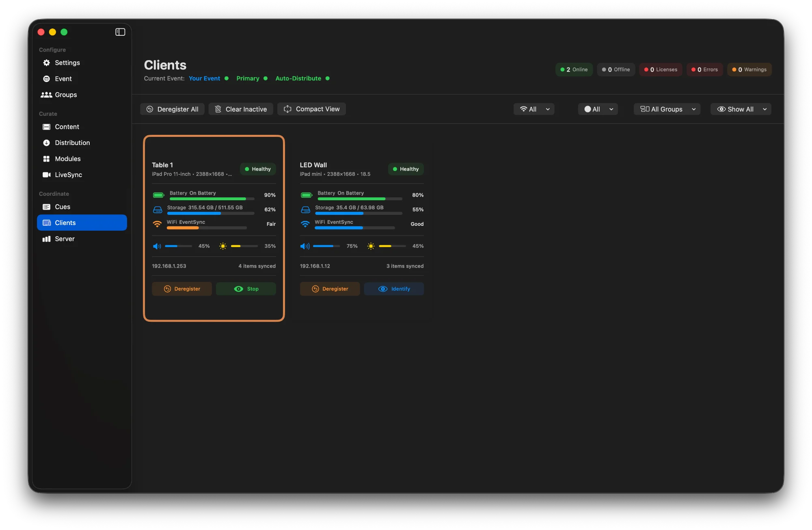Click the Distribution download icon

pyautogui.click(x=46, y=143)
